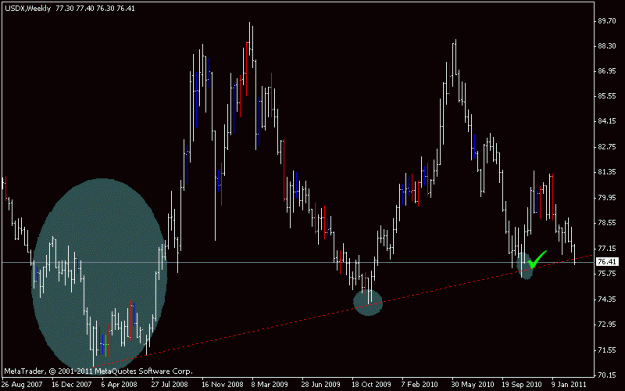
Task: Click the 88.30 price axis label
Action: (607, 46)
